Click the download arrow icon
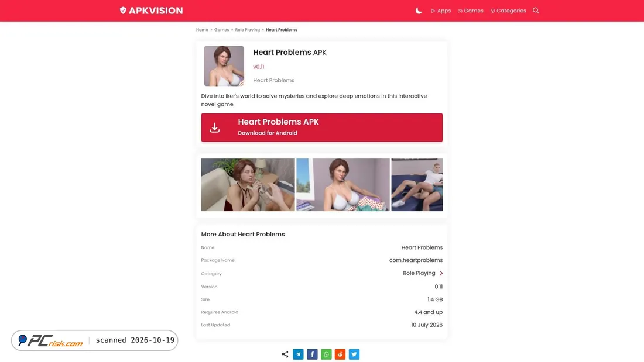The width and height of the screenshot is (644, 362). [x=214, y=127]
